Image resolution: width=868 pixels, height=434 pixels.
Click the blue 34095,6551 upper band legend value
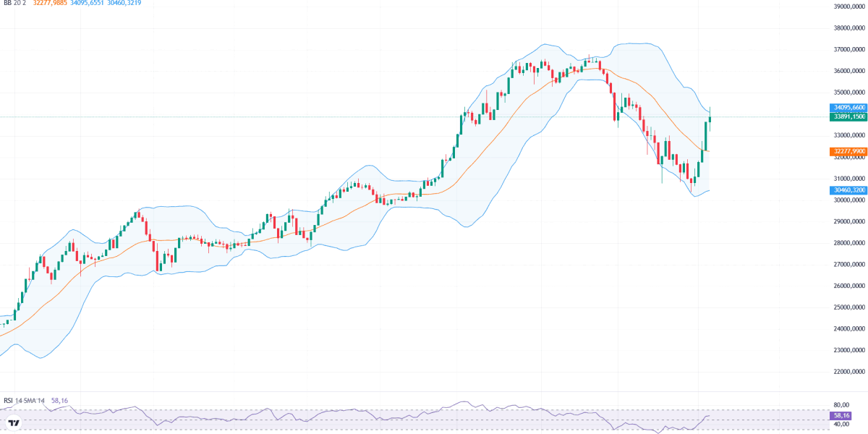[87, 4]
